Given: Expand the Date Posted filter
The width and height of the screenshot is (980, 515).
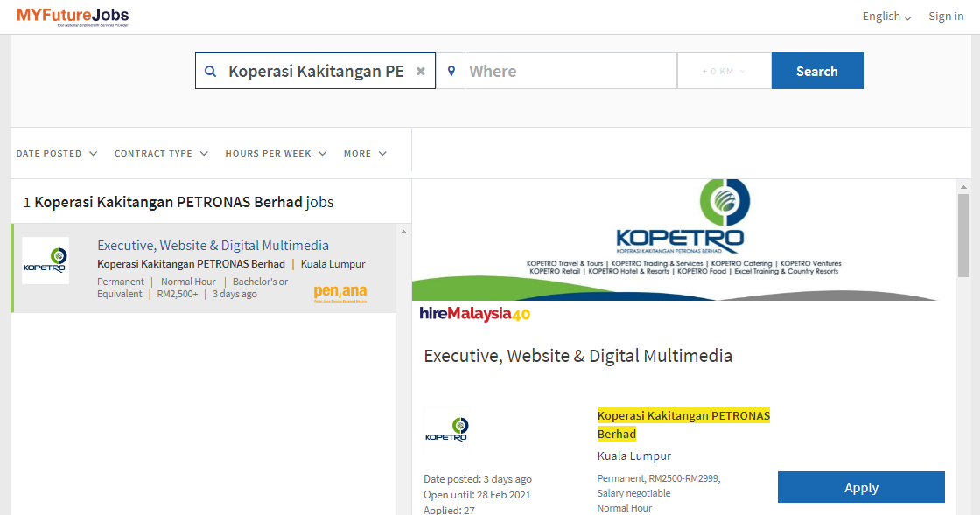Looking at the screenshot, I should (57, 154).
